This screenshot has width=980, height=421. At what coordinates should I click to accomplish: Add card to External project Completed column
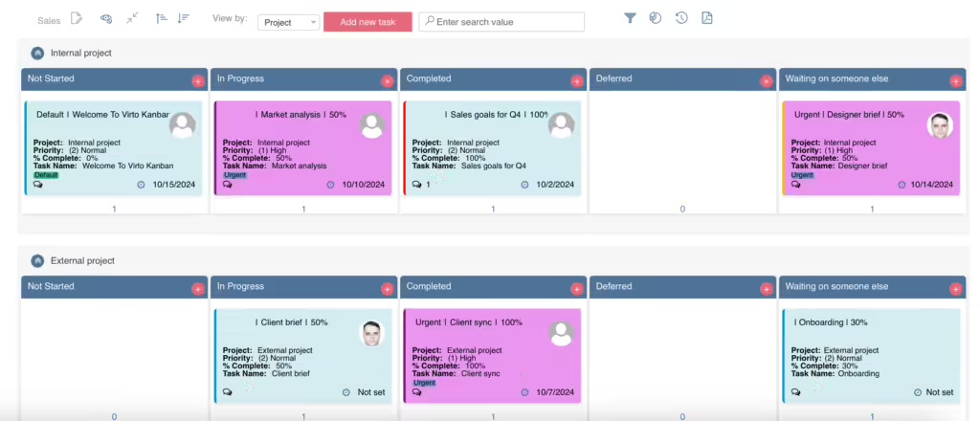click(x=577, y=289)
